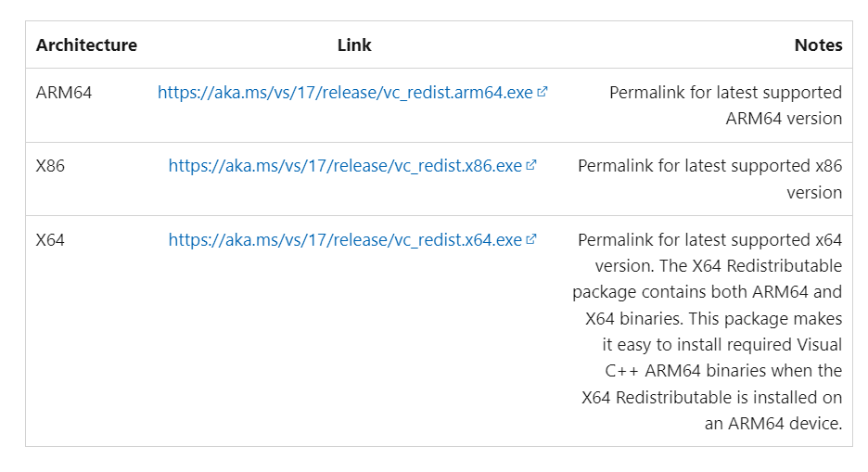Open the vc_redist.x86.exe download link
The height and width of the screenshot is (472, 868).
click(x=345, y=166)
